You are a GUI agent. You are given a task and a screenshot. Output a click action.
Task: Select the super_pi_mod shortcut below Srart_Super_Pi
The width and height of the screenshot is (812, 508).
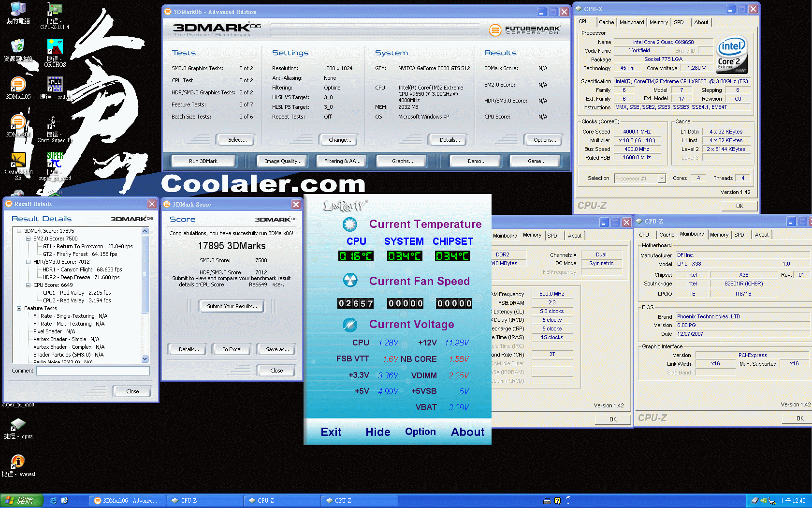(55, 166)
